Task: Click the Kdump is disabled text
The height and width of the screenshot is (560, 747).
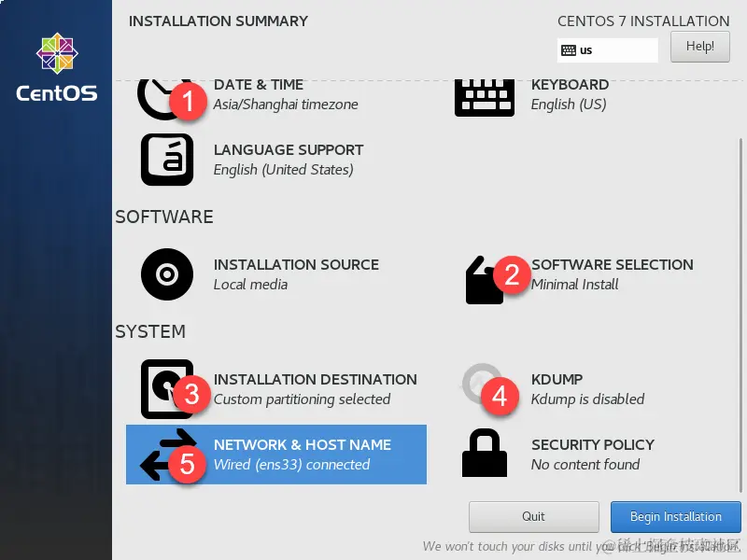Action: coord(587,399)
